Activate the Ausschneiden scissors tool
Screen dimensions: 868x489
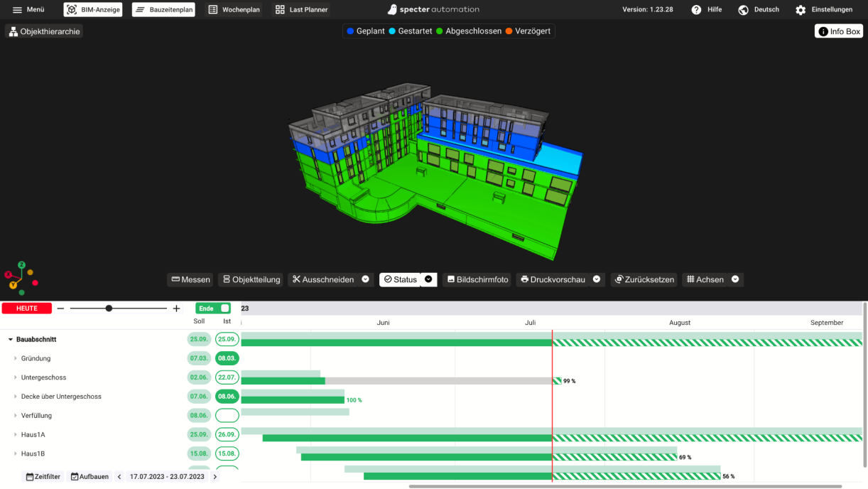323,280
